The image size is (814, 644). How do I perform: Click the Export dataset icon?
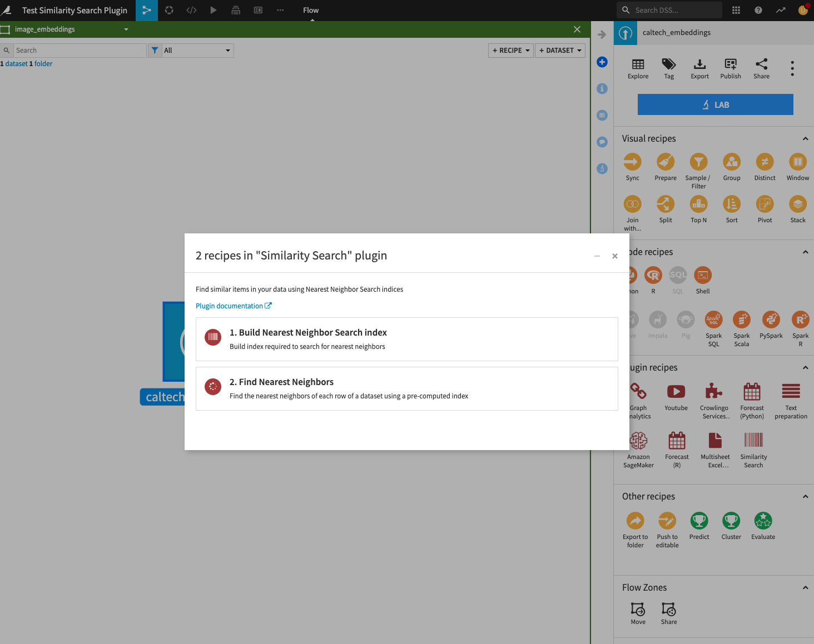click(x=699, y=65)
